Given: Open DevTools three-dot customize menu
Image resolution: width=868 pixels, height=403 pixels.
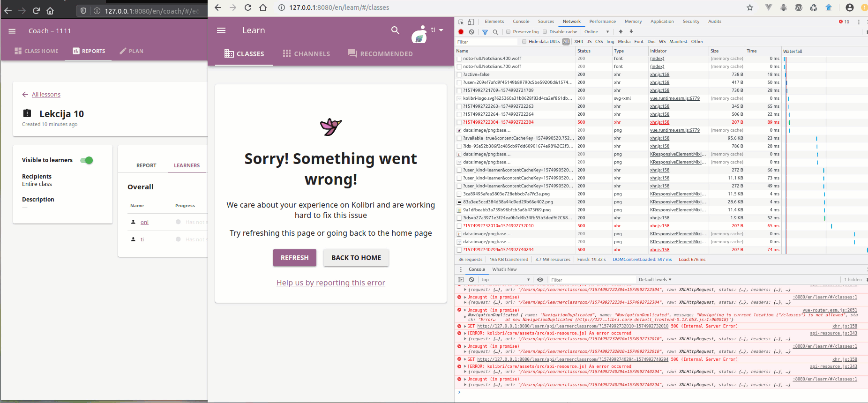Looking at the screenshot, I should click(x=859, y=22).
